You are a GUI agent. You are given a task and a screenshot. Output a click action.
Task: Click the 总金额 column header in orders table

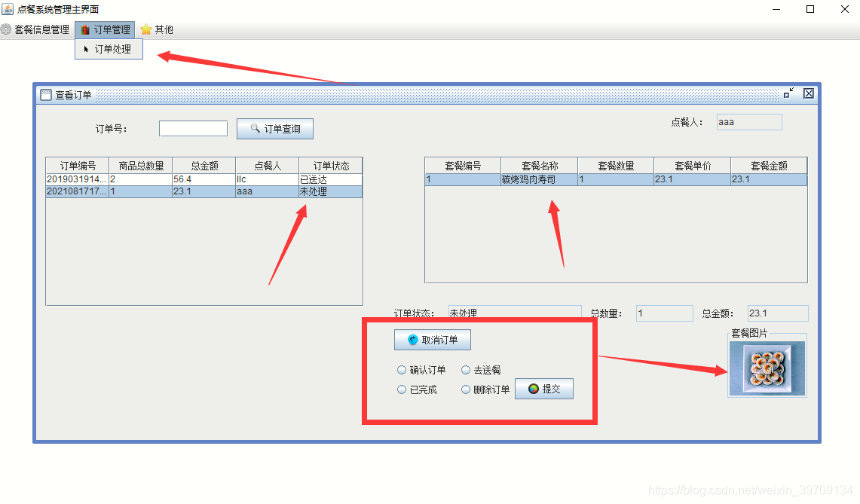(204, 166)
